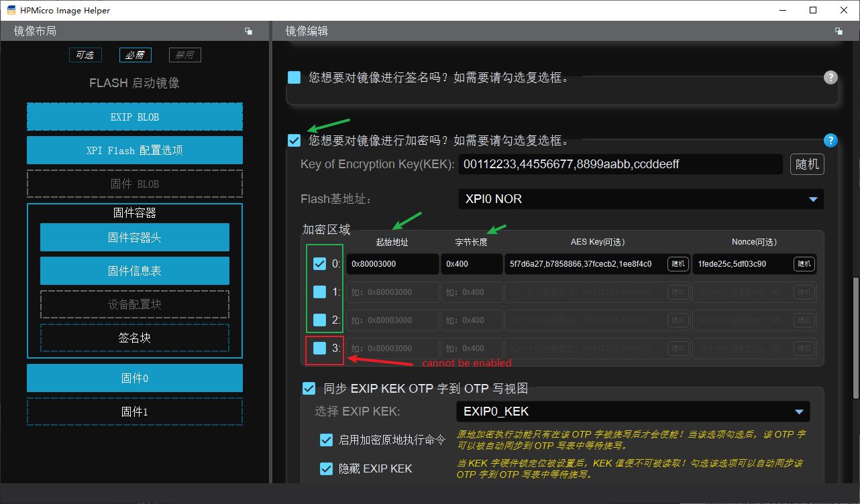The width and height of the screenshot is (860, 504).
Task: Click the FLASH 启动镜像 heading
Action: click(134, 83)
